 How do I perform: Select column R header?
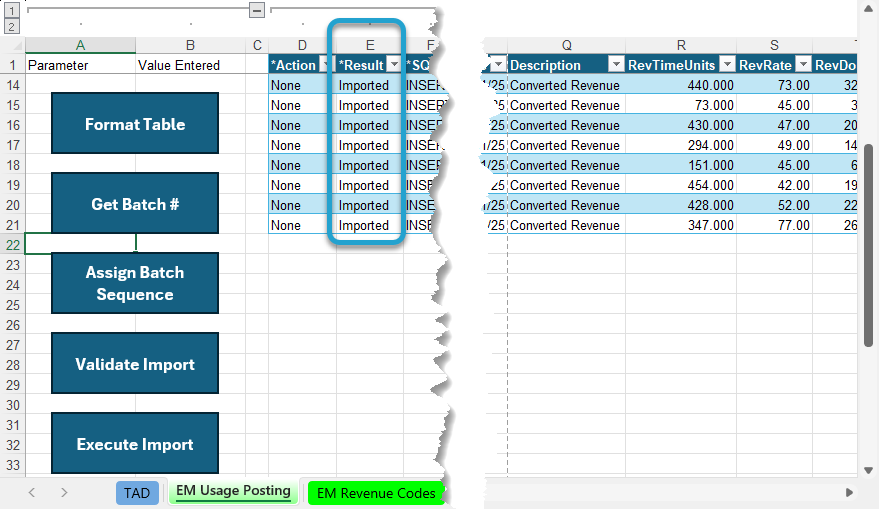click(x=681, y=45)
